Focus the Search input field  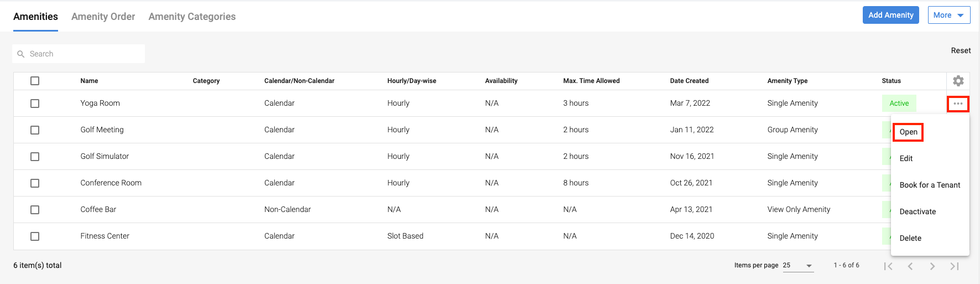(83, 54)
